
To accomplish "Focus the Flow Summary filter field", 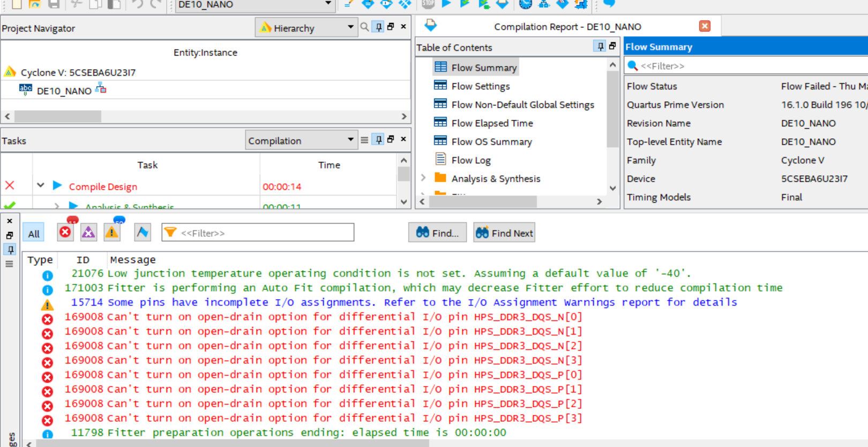I will 747,66.
